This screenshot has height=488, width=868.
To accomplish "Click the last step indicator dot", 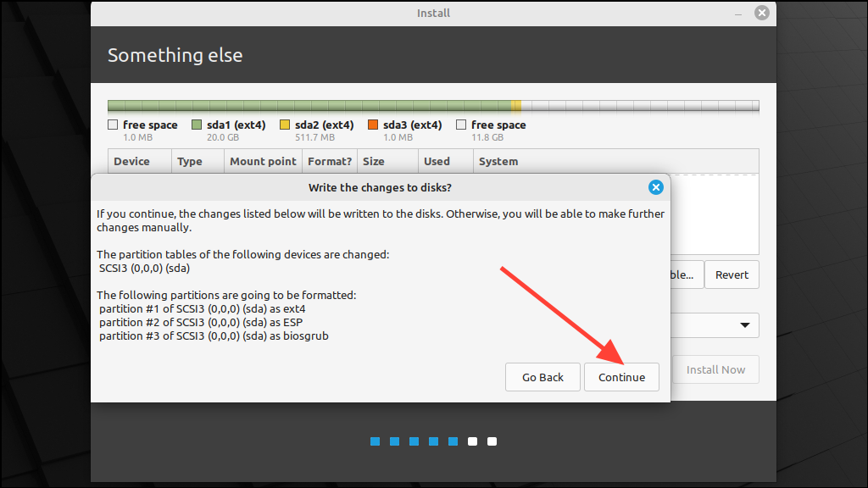I will [492, 441].
